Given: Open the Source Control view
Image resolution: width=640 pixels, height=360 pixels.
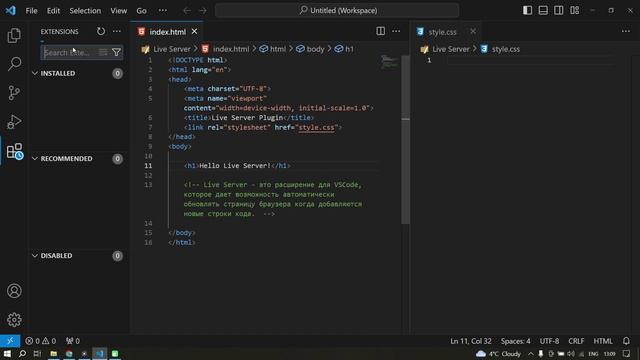Looking at the screenshot, I should [14, 93].
